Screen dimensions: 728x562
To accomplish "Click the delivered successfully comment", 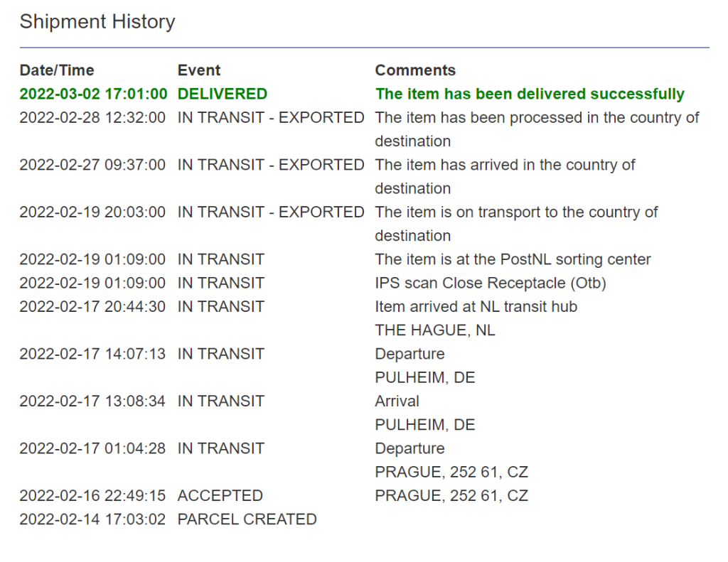I will tap(530, 94).
